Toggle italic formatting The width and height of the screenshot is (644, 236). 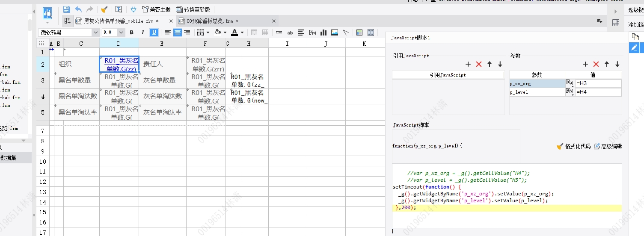(x=142, y=32)
